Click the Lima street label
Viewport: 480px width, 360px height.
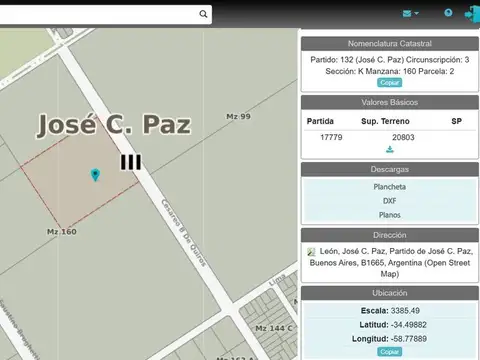pyautogui.click(x=277, y=280)
